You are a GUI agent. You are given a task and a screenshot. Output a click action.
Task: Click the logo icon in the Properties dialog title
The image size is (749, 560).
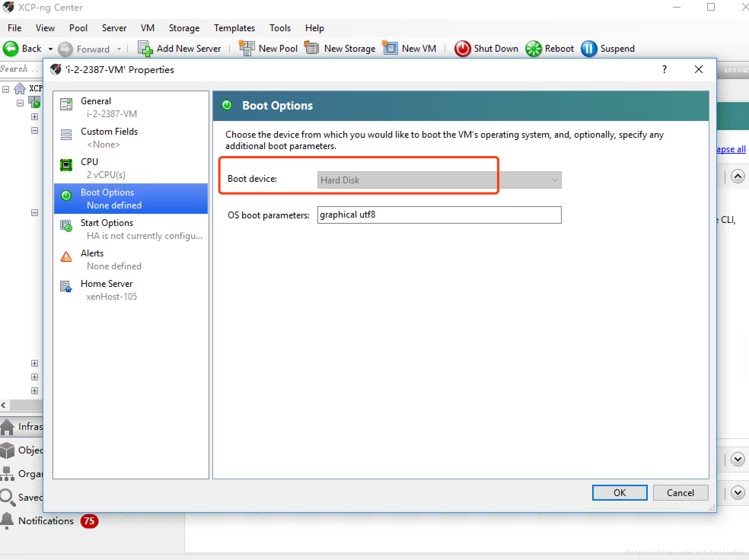56,69
